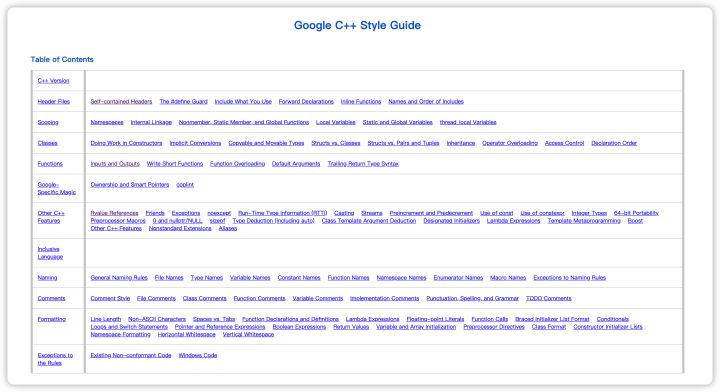Open the Windows Code link
720x392 pixels.
tap(198, 355)
